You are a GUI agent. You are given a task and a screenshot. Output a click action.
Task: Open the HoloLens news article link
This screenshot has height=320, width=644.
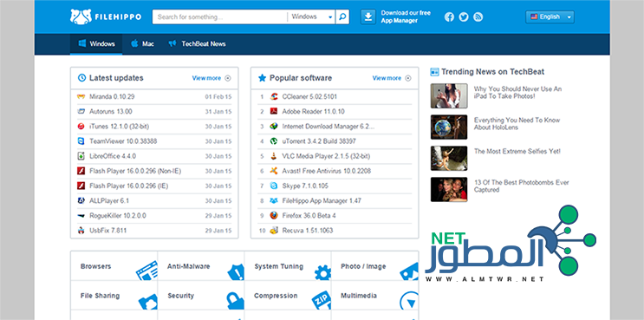click(x=517, y=124)
